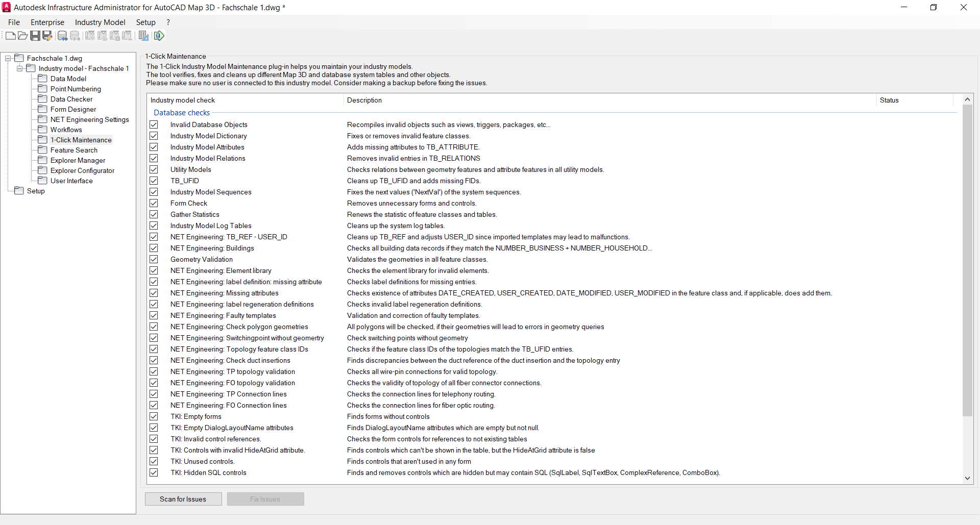Restore down the application window
The image size is (980, 525).
coord(934,7)
